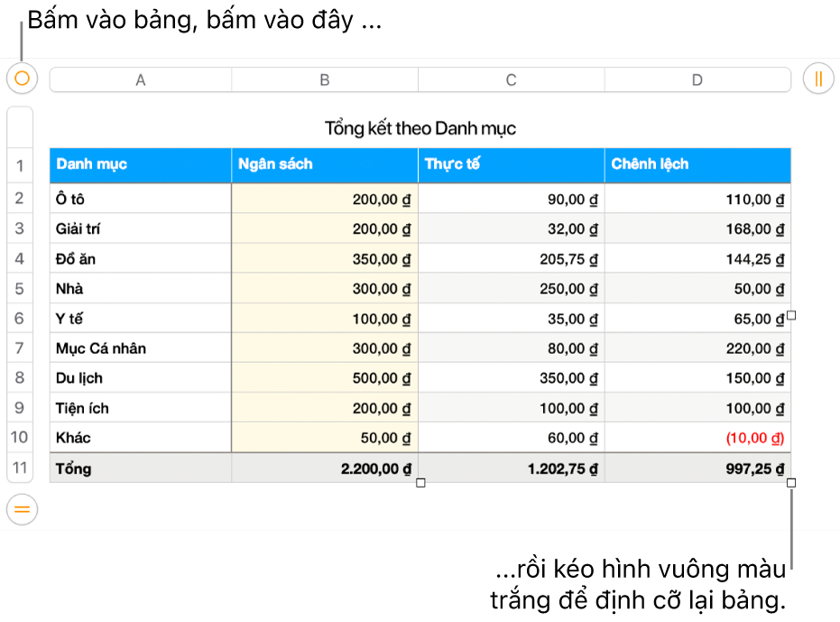The image size is (840, 622).
Task: Select the 205,75 đ actual cell
Action: point(511,258)
